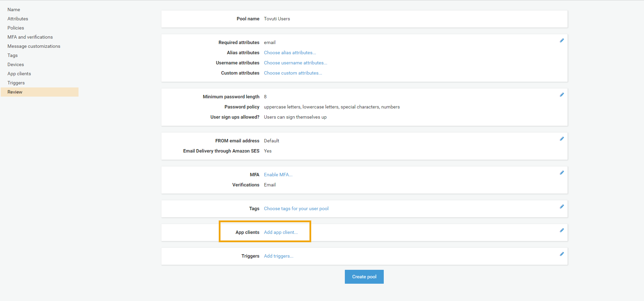This screenshot has height=301, width=644.
Task: Click Choose username attributes link
Action: 295,63
